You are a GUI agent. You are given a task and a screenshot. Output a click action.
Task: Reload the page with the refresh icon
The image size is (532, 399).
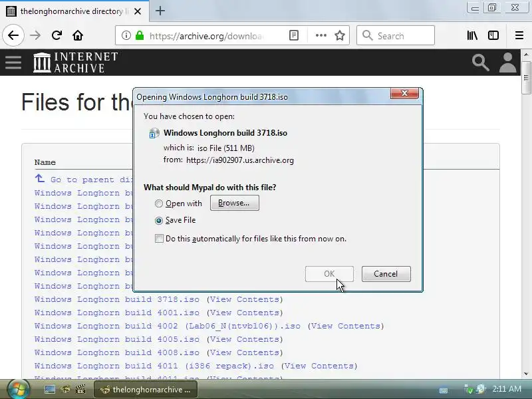coord(57,35)
